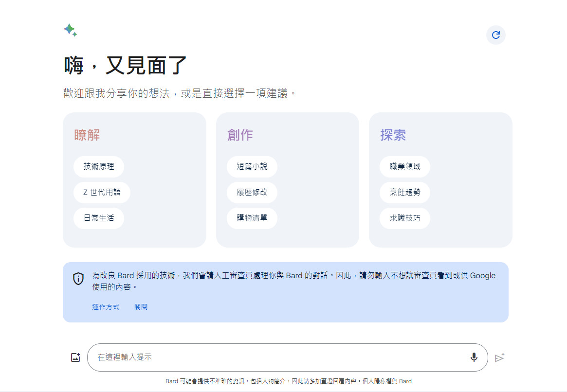Select the 技術原理 suggestion chip
The image size is (567, 392).
pos(99,167)
